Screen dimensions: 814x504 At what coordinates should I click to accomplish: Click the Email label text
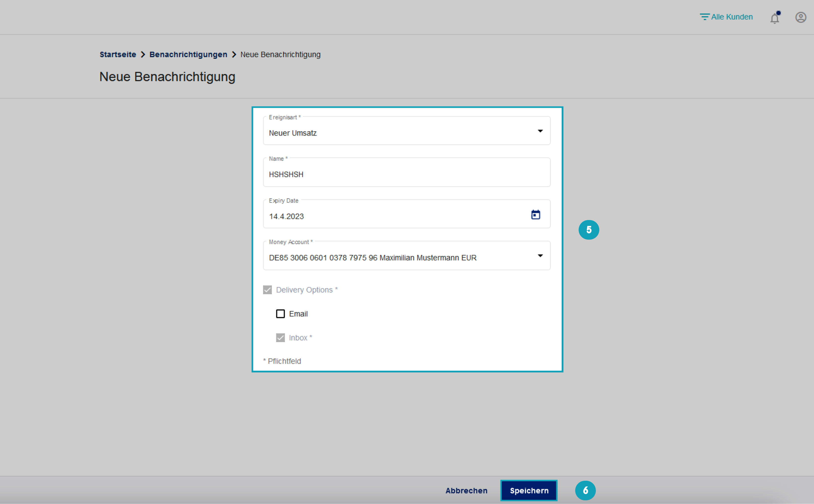pos(298,314)
